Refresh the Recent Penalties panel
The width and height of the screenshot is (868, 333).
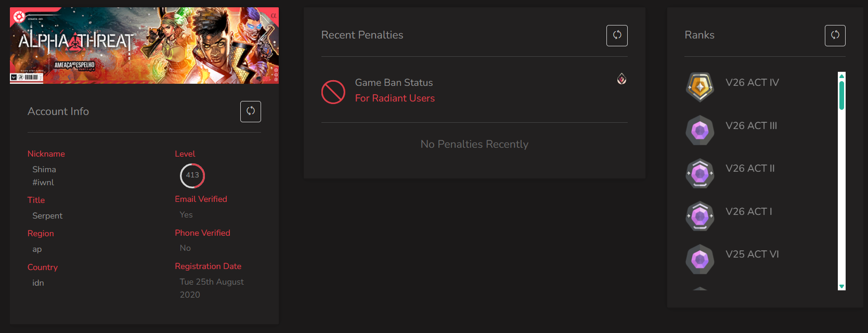click(x=617, y=35)
